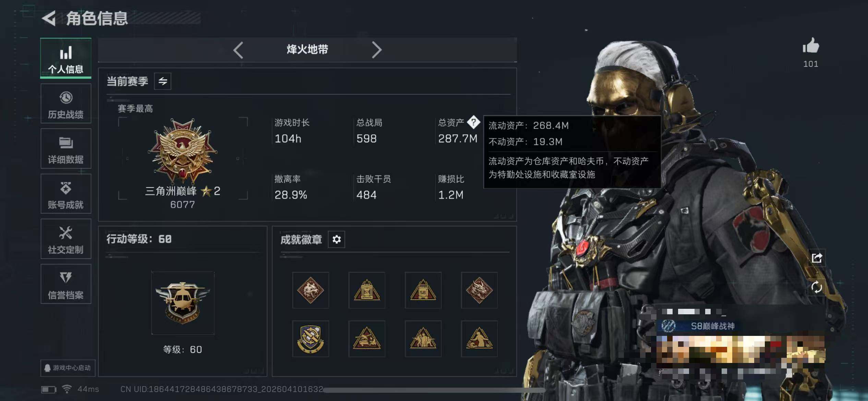The height and width of the screenshot is (401, 868).
Task: Click the 总资产 question mark help icon
Action: click(x=473, y=122)
